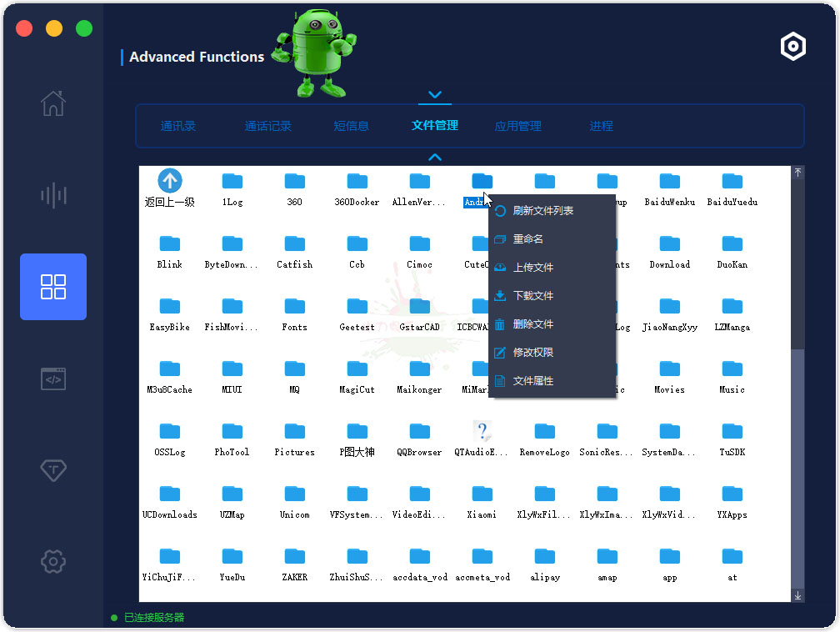
Task: Switch to the 应用管理 tab
Action: point(517,126)
